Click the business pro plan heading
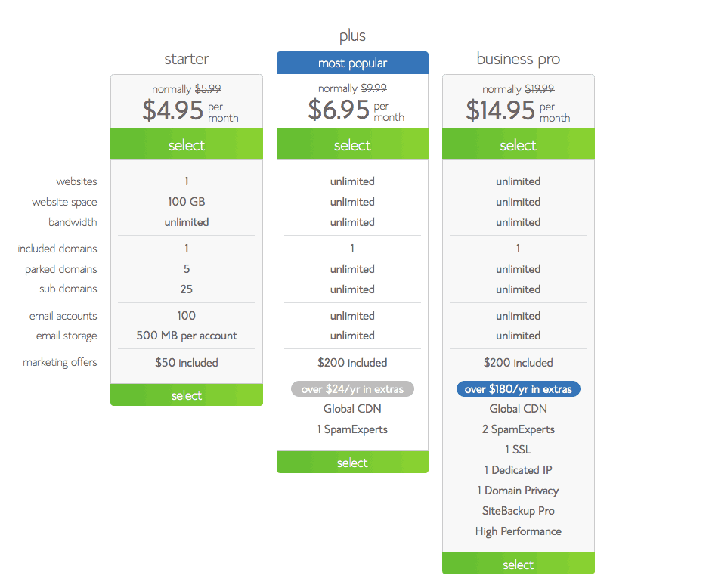Image resolution: width=709 pixels, height=588 pixels. coord(519,59)
